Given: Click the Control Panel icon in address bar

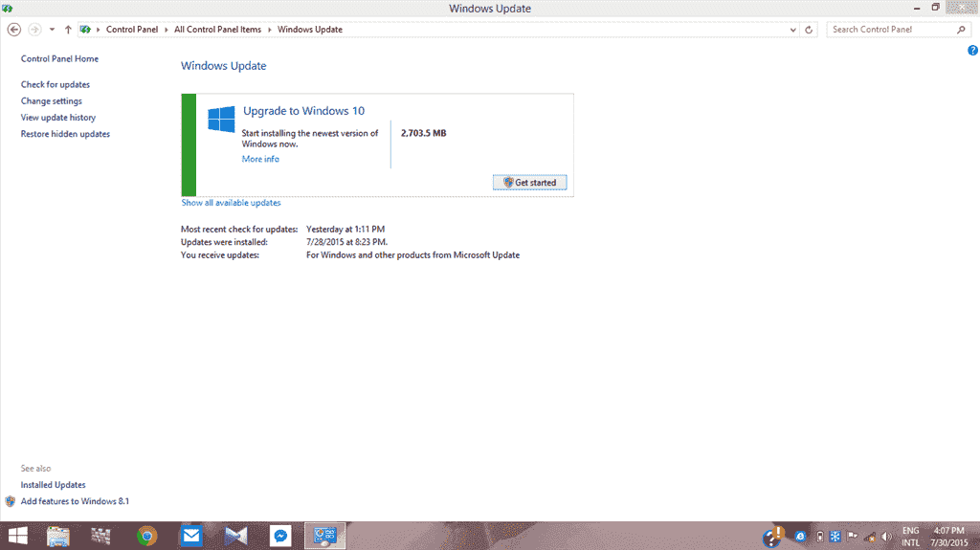Looking at the screenshot, I should [85, 30].
